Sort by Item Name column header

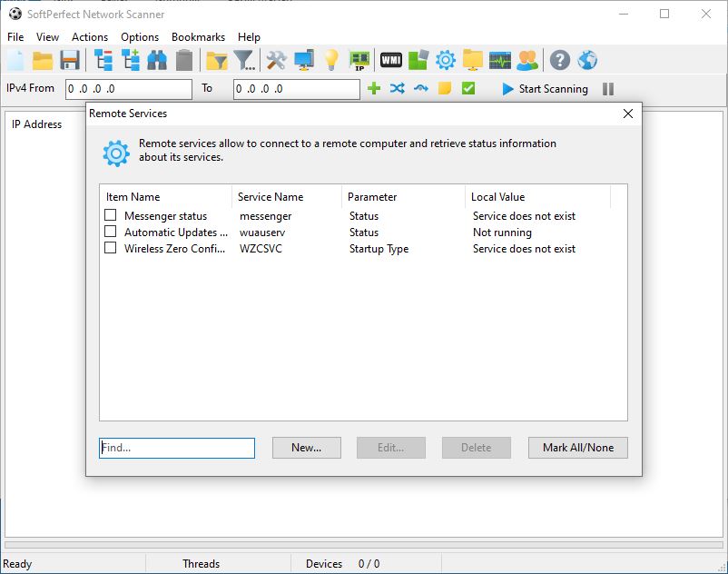click(x=166, y=197)
